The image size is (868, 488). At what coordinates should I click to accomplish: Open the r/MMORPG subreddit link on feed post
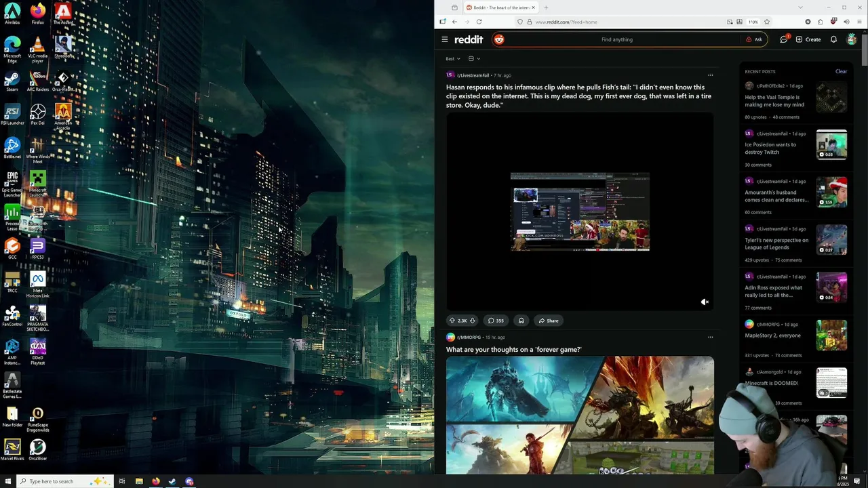tap(469, 337)
